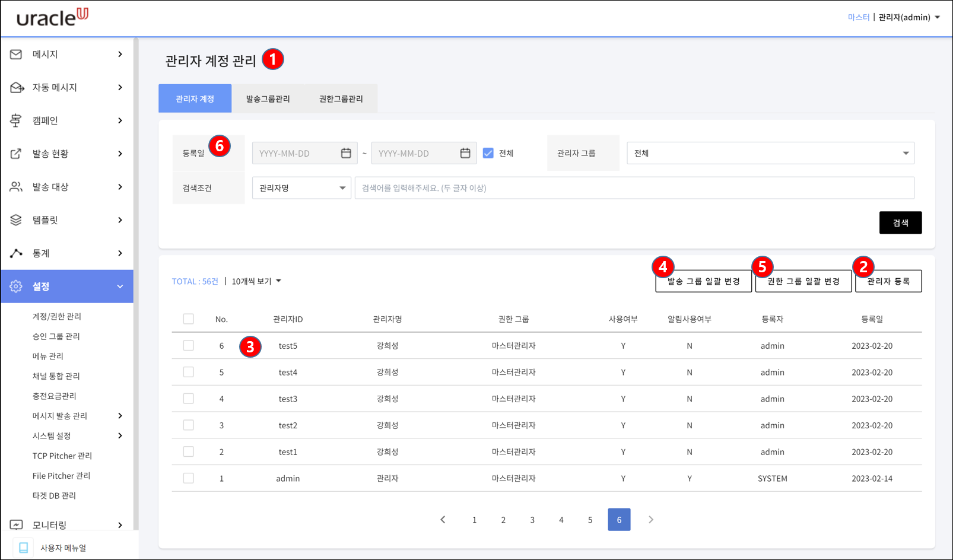The image size is (953, 560).
Task: Open 채널 통합 관리 submenu item
Action: click(x=56, y=376)
